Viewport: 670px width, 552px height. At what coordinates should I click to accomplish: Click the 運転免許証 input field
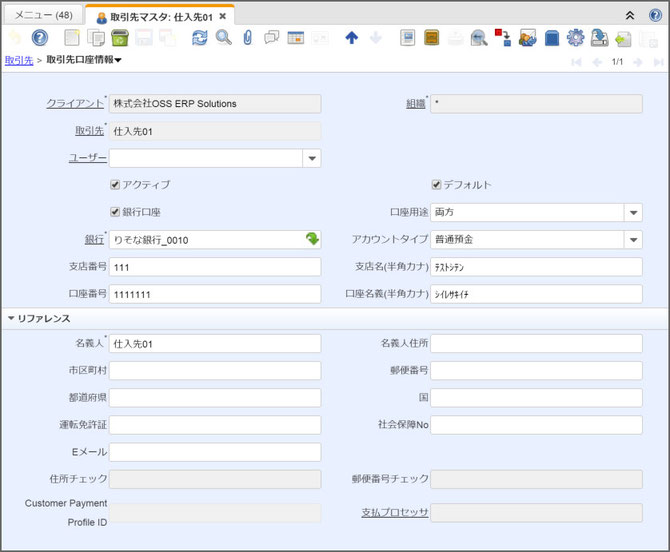click(215, 425)
